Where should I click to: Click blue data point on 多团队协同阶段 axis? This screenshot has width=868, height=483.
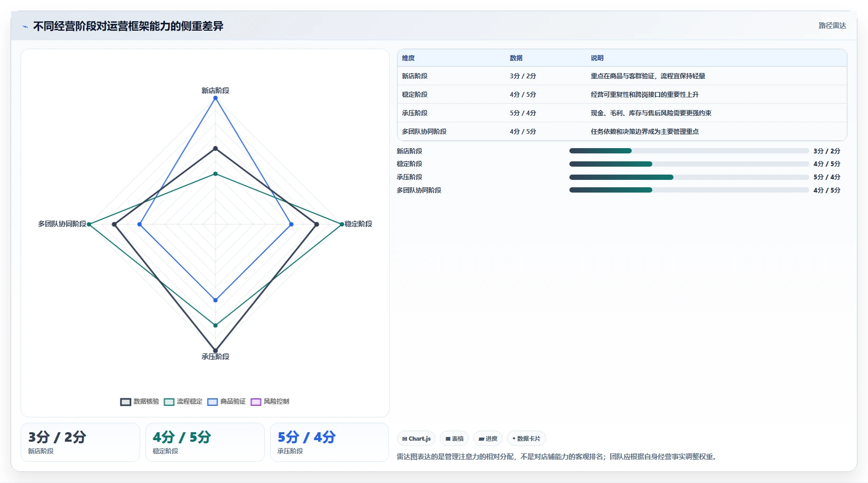tap(140, 224)
